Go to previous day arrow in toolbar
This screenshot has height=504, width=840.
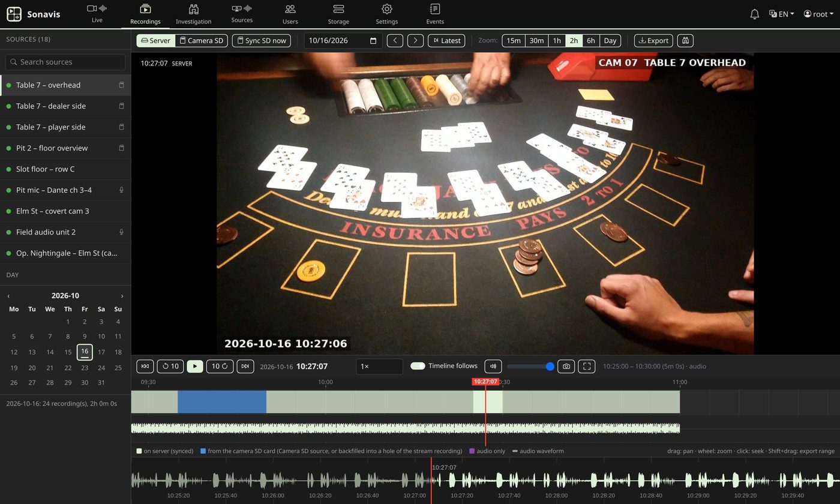pyautogui.click(x=395, y=40)
